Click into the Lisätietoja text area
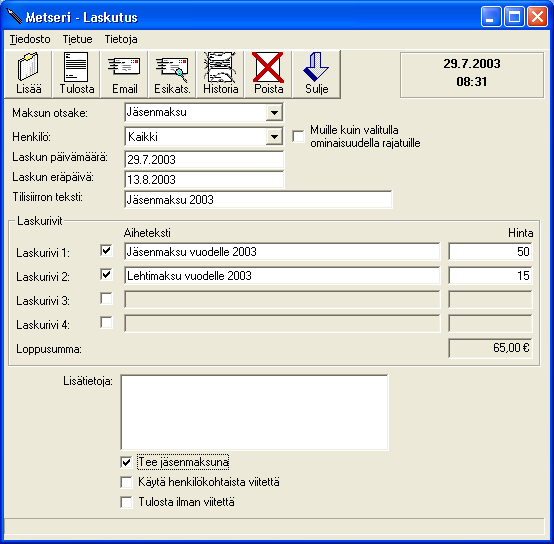 point(254,412)
